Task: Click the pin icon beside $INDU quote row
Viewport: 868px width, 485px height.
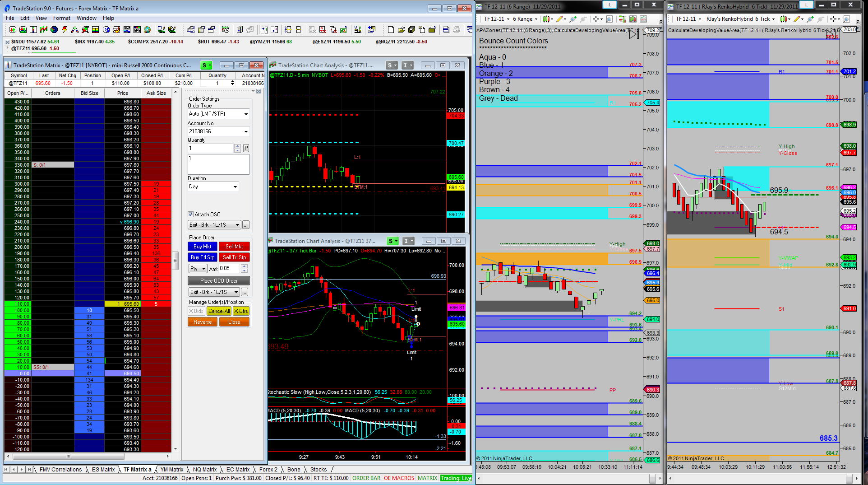Action: [7, 42]
